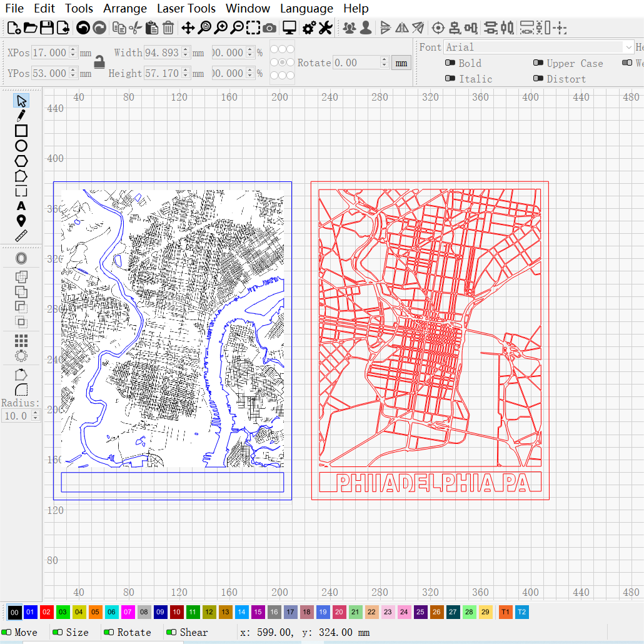
Task: Open Device settings wrench-screwdriver icon
Action: (x=325, y=28)
